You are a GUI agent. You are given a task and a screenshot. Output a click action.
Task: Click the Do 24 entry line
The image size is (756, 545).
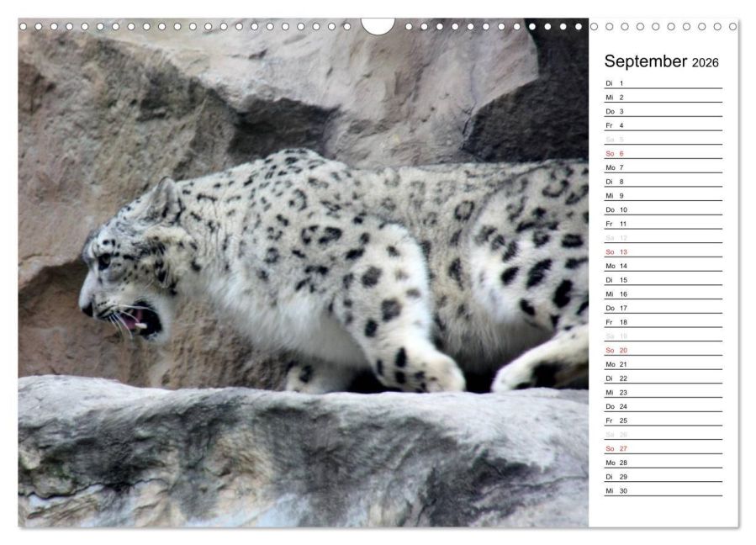[663, 406]
